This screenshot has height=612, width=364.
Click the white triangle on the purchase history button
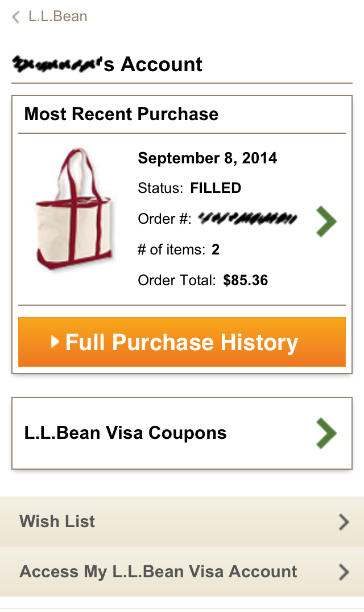pos(55,342)
